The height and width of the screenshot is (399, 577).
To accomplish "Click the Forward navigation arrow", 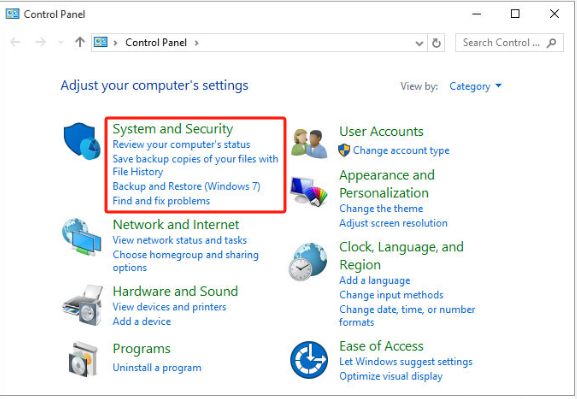I will (40, 42).
